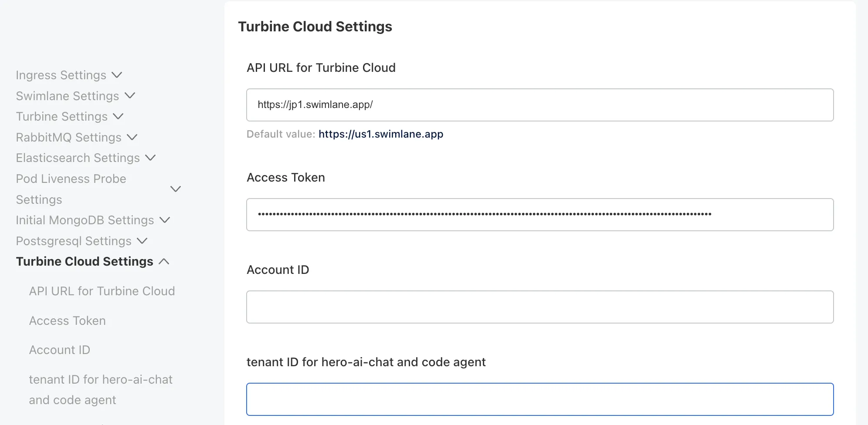Click the Access Token field label
Image resolution: width=868 pixels, height=425 pixels.
tap(286, 177)
